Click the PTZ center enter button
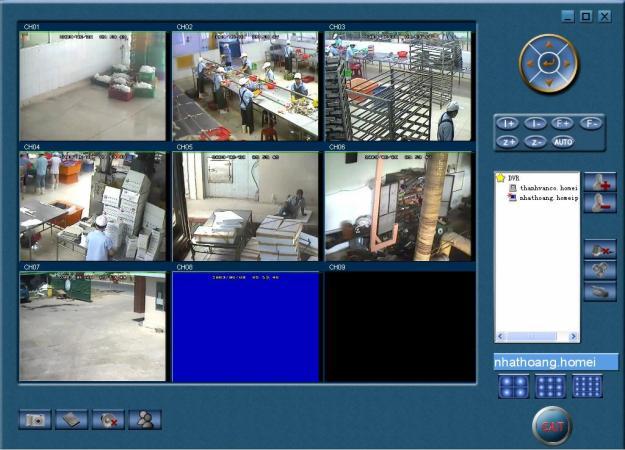 [549, 63]
